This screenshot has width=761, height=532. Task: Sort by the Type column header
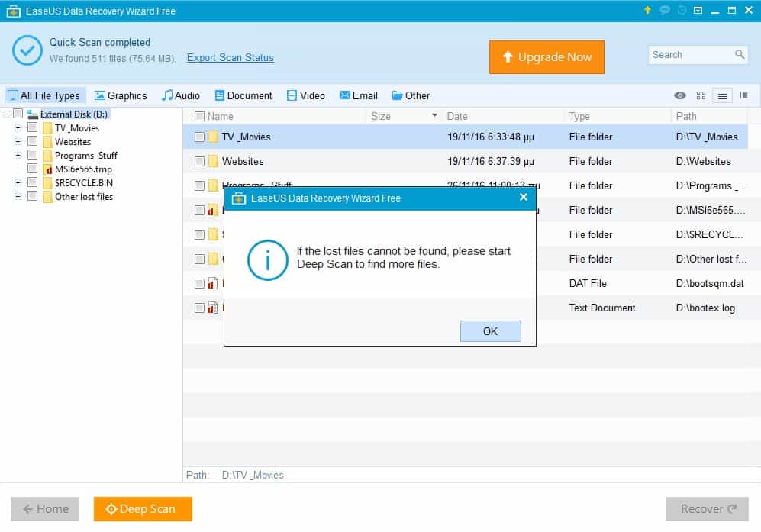(618, 116)
